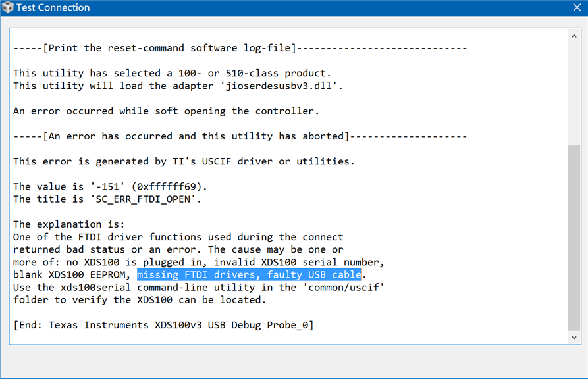Screen dimensions: 588x379
Task: Click the Test Connection window icon
Action: point(8,8)
